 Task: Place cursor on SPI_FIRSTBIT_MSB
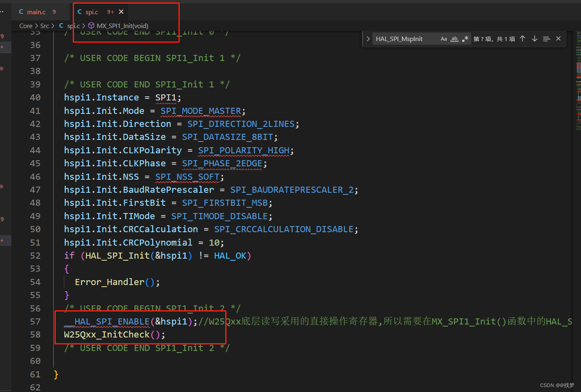(225, 203)
